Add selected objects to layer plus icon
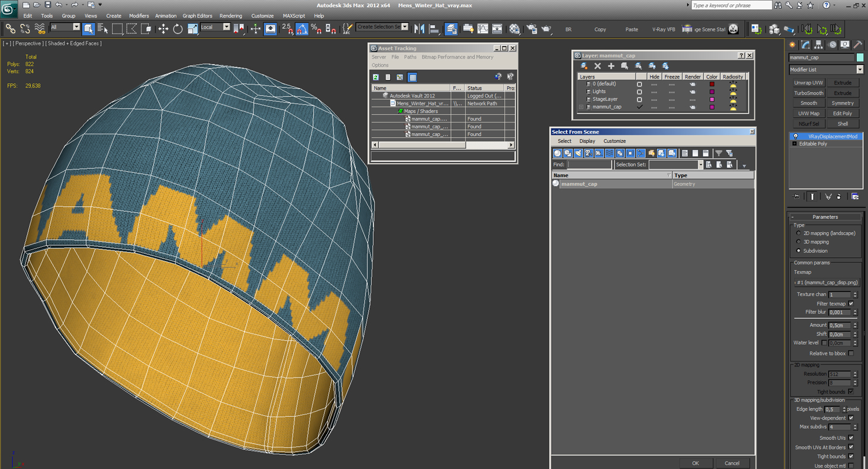 click(611, 66)
